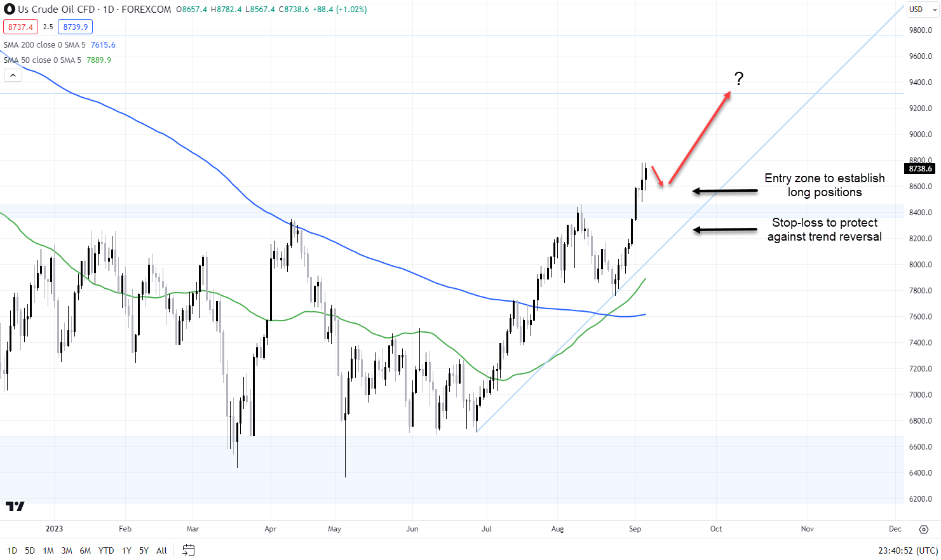Image resolution: width=941 pixels, height=560 pixels.
Task: Collapse the indicator legend chevron
Action: [13, 76]
